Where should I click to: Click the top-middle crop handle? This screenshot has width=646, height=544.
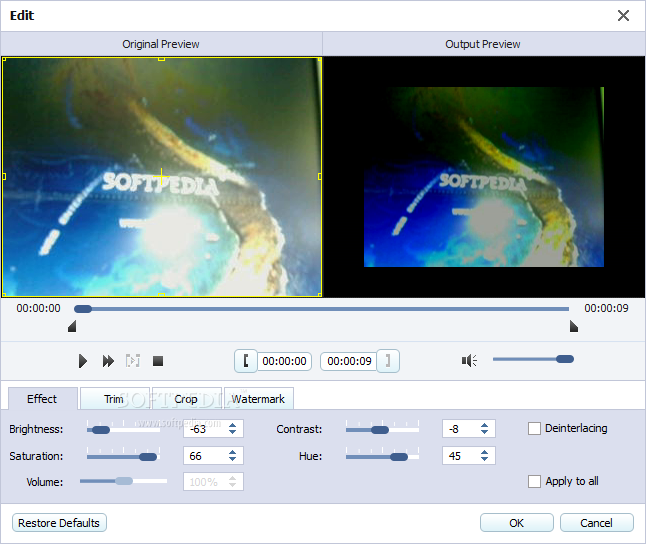[x=162, y=59]
